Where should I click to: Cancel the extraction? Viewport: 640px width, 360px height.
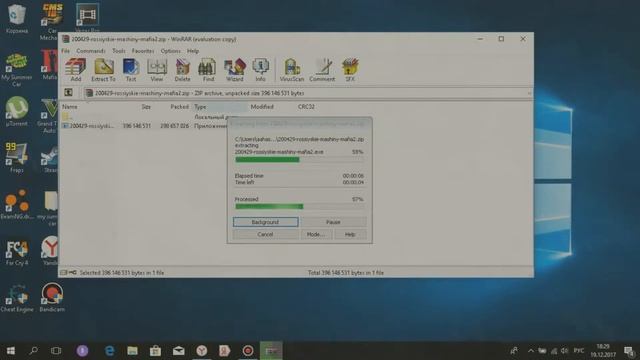point(265,234)
